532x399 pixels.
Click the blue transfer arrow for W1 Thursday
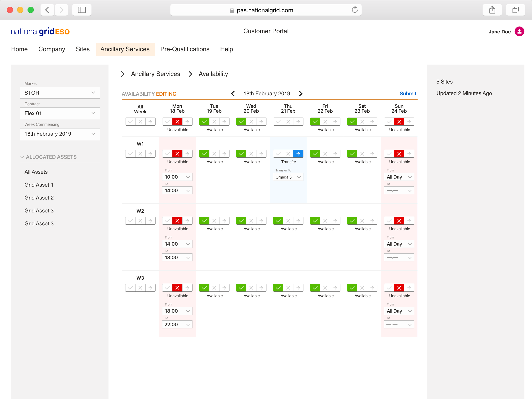click(298, 154)
